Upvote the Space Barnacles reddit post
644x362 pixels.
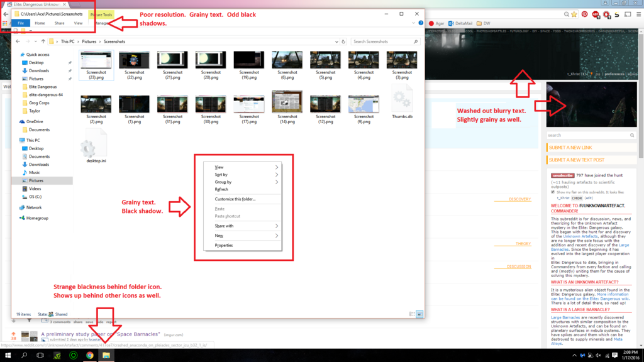coord(14,333)
